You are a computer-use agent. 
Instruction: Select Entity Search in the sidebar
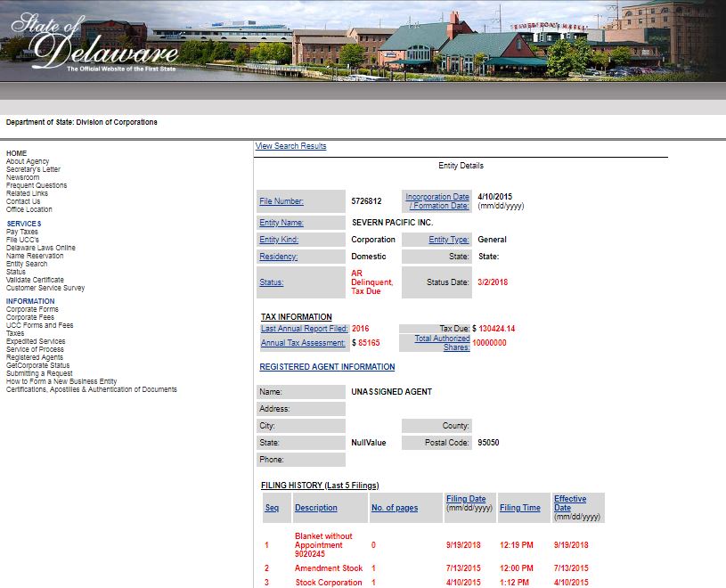tap(27, 264)
